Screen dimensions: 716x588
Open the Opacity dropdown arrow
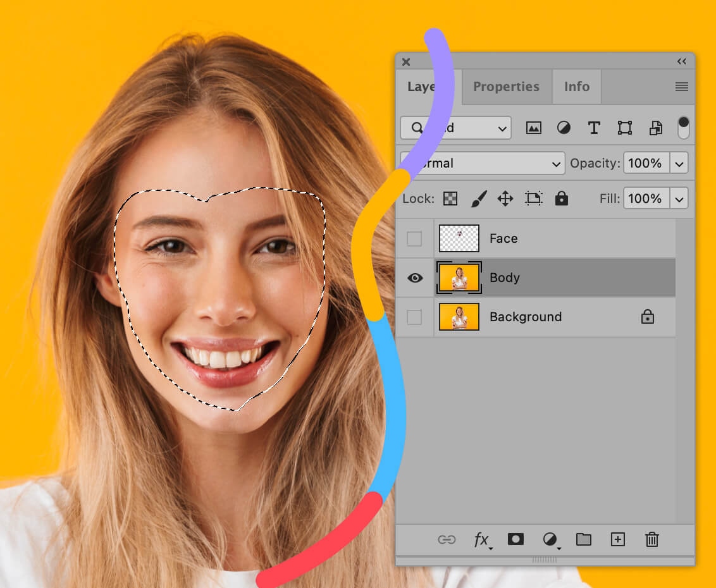[679, 163]
